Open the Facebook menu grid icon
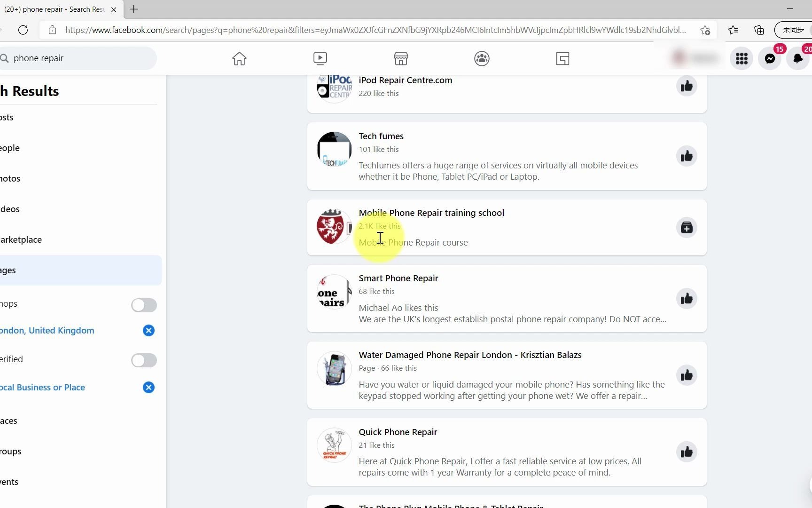This screenshot has width=812, height=508. coord(742,58)
